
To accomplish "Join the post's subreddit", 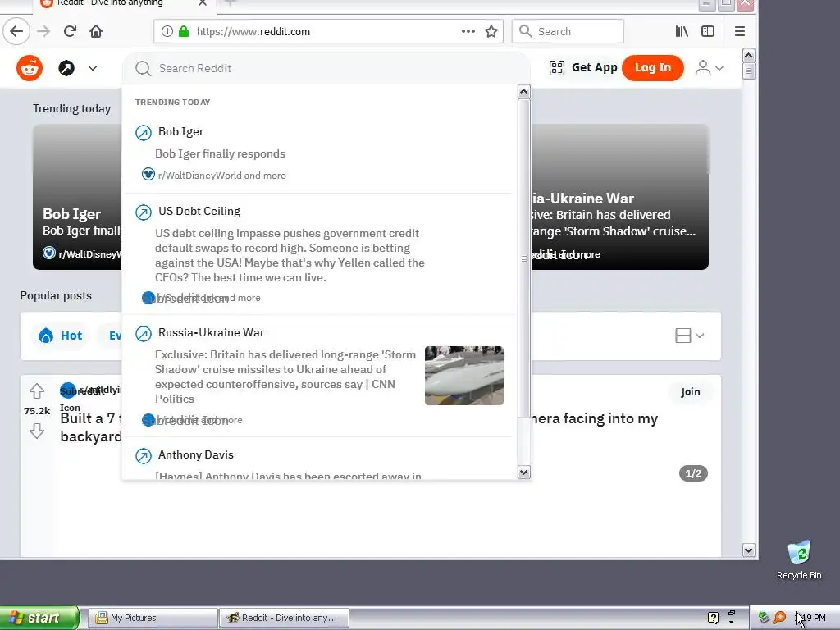I will [690, 392].
